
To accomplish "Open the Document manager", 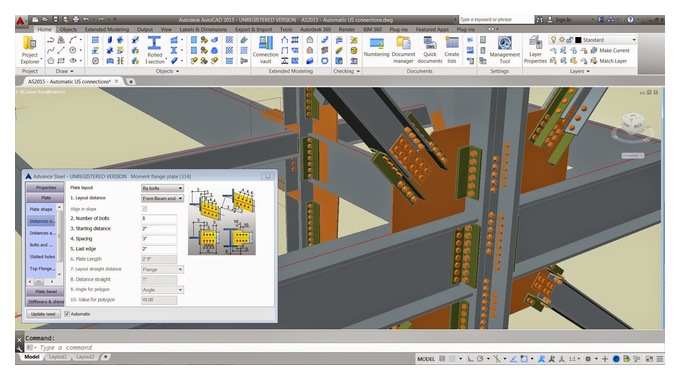I will 403,50.
